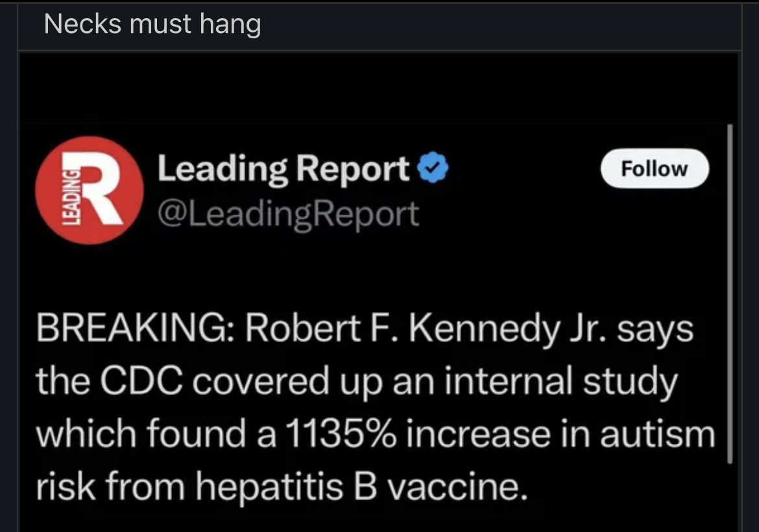Click the Follow button
The height and width of the screenshot is (532, 759).
point(655,169)
